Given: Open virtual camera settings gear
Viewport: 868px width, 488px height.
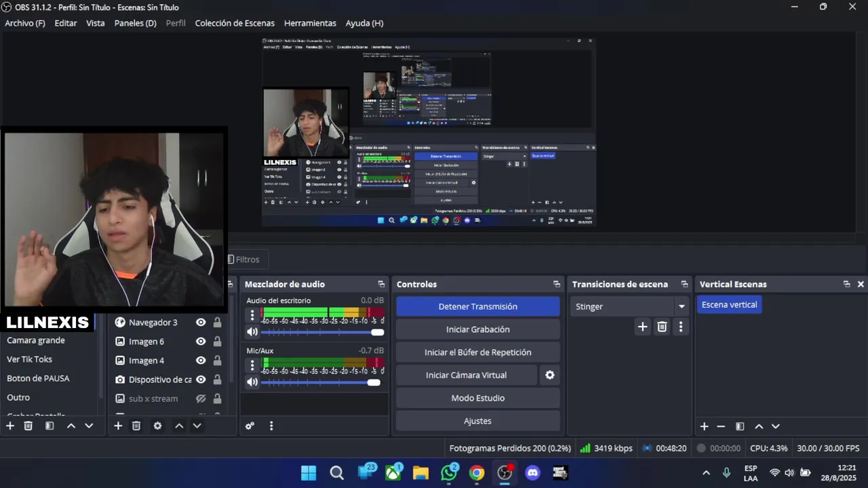Looking at the screenshot, I should (550, 375).
